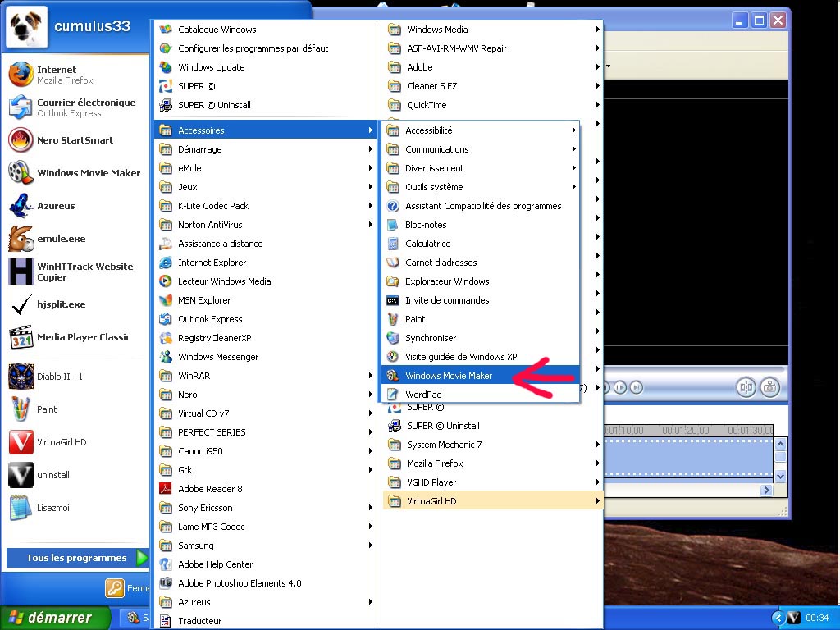Viewport: 840px width, 630px height.
Task: Click Movie Maker timeline ruler at 00:01:20,00
Action: 686,430
